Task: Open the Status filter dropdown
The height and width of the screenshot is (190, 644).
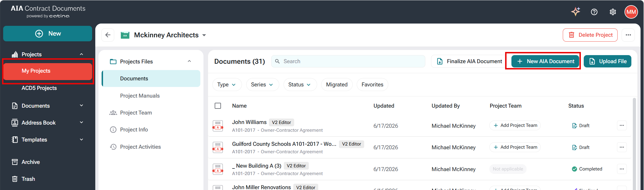Action: (300, 85)
